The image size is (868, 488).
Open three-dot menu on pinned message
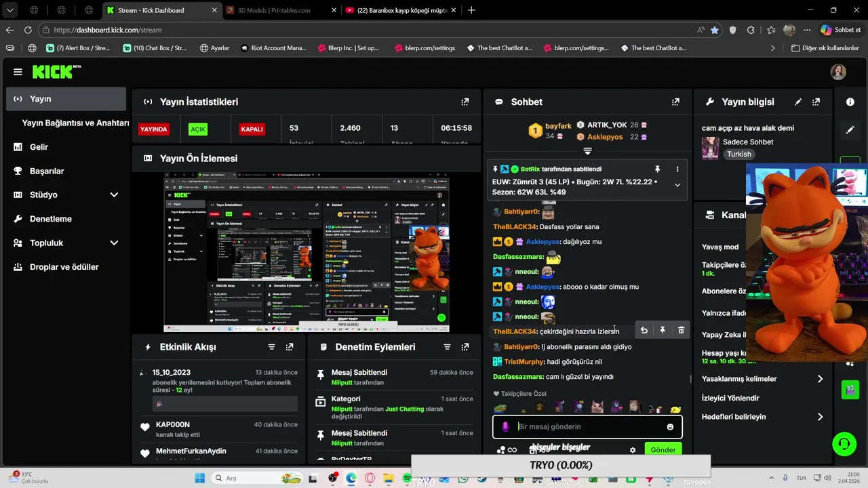click(x=677, y=169)
